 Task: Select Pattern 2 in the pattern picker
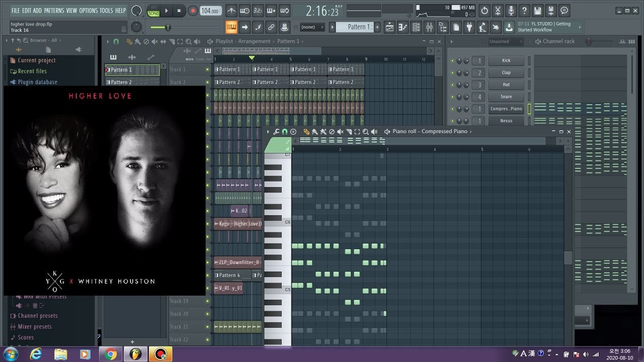[x=132, y=82]
